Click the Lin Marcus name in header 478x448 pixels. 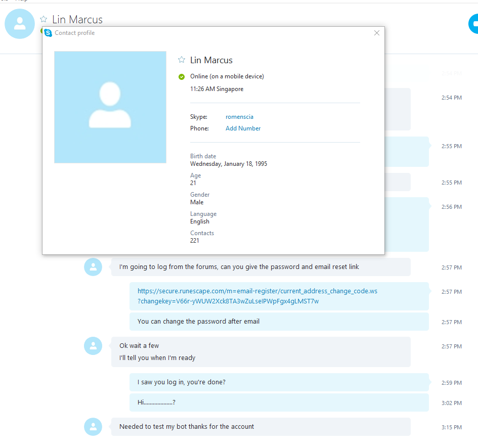click(x=77, y=20)
